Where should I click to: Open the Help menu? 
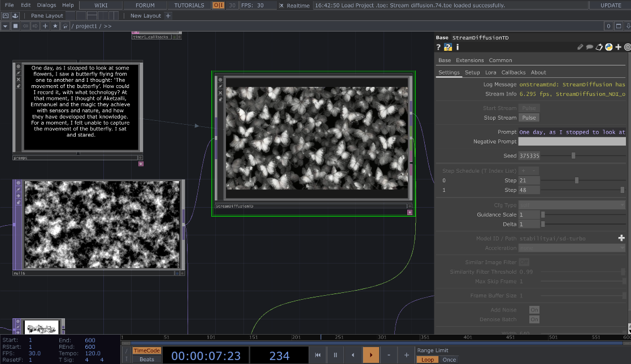click(68, 5)
